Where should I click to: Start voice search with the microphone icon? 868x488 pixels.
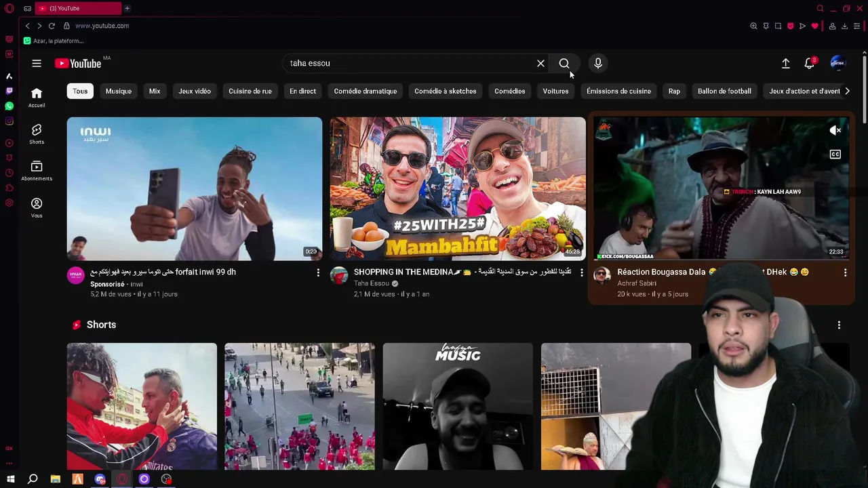[597, 63]
